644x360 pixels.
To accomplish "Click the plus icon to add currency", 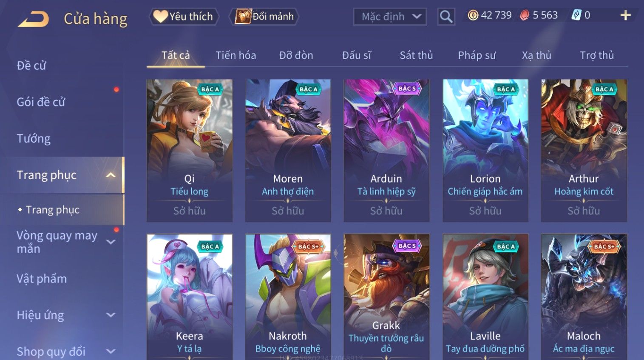I will 625,16.
